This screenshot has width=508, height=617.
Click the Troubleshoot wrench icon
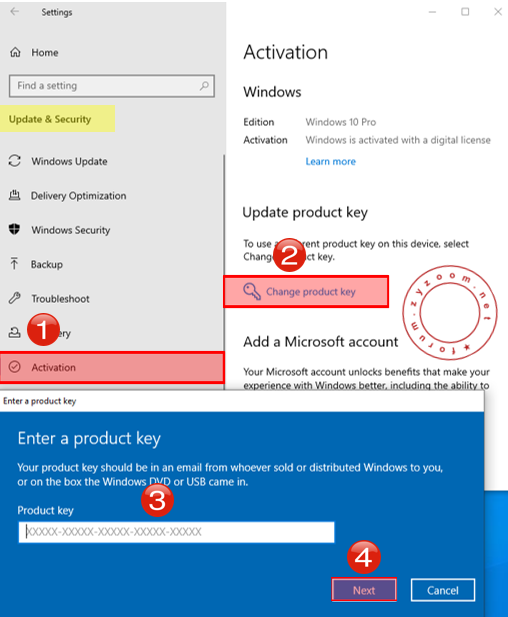pos(15,298)
